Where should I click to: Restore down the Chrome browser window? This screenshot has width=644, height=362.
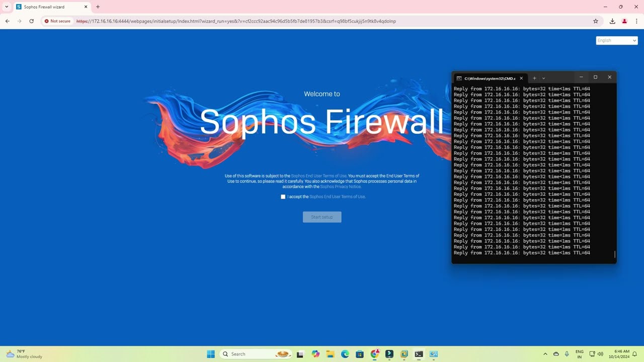tap(620, 7)
